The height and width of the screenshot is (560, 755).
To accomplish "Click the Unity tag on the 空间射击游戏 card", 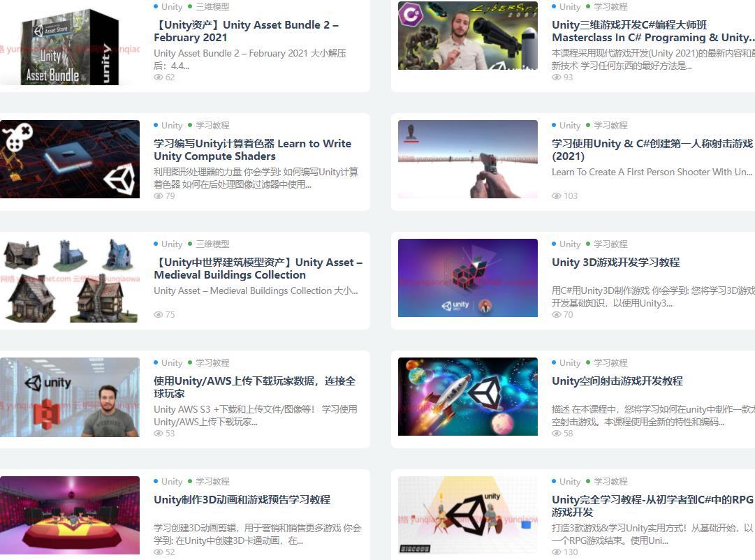I will [570, 362].
